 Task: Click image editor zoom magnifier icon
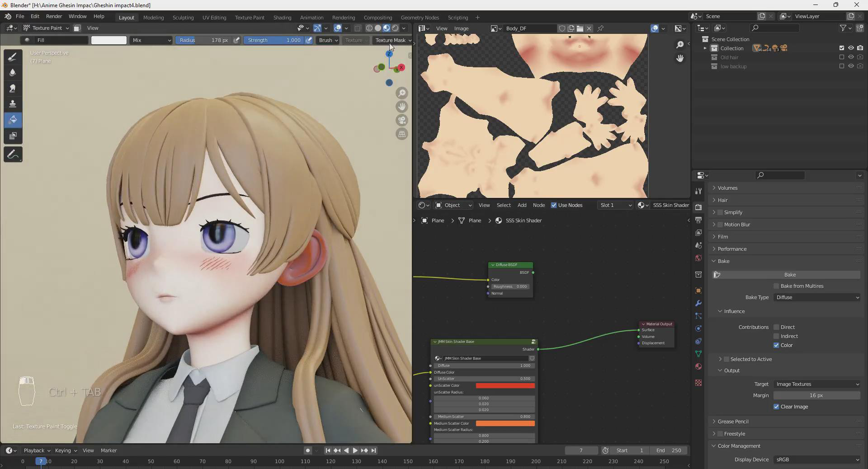(x=680, y=44)
